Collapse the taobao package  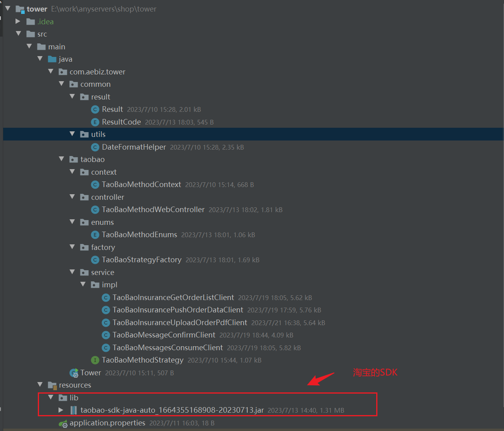click(x=61, y=159)
